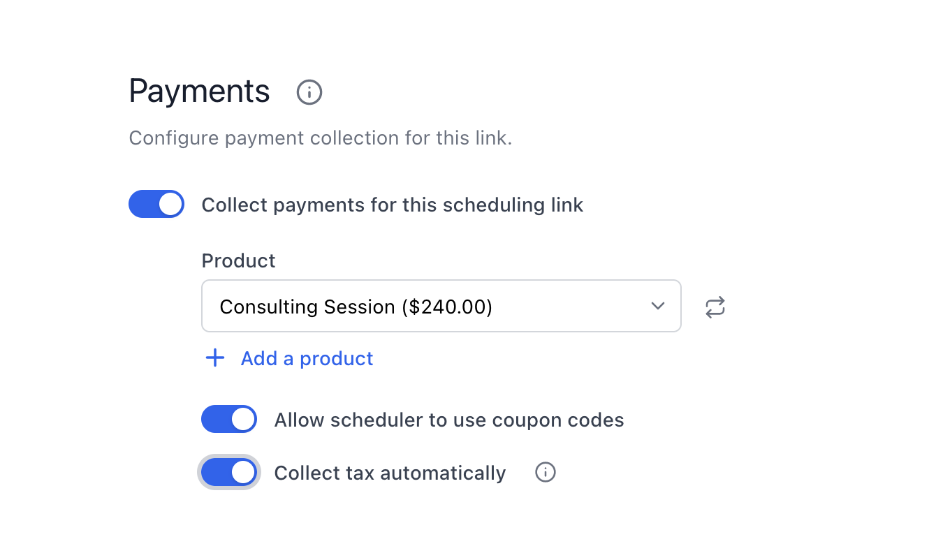Click the Configure payment collection description text
The image size is (936, 560).
click(x=321, y=138)
